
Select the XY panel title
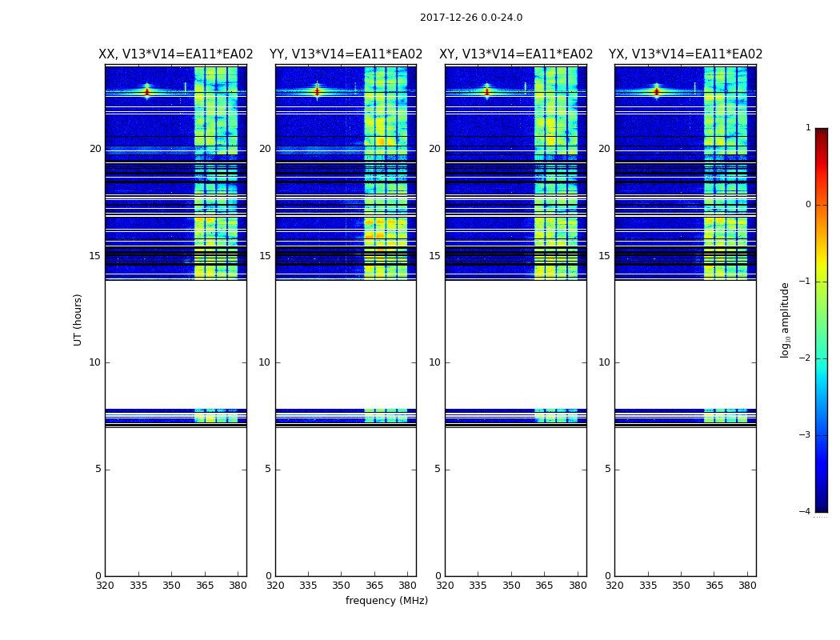pos(516,54)
